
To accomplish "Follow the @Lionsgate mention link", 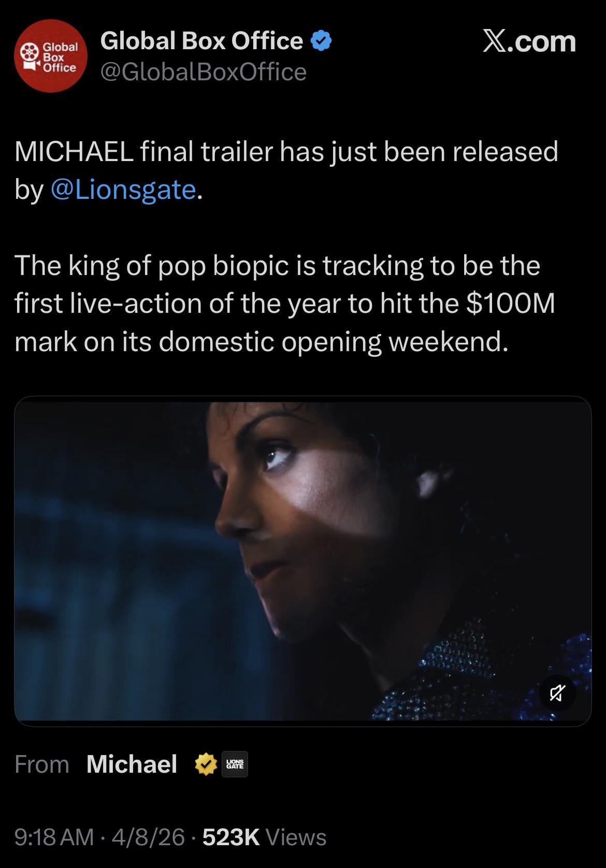I will [124, 190].
